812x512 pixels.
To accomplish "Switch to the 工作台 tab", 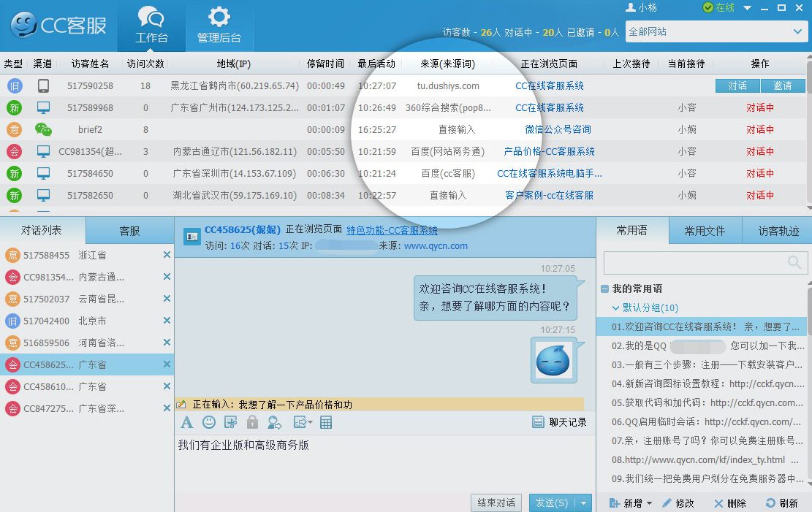I will [x=152, y=26].
